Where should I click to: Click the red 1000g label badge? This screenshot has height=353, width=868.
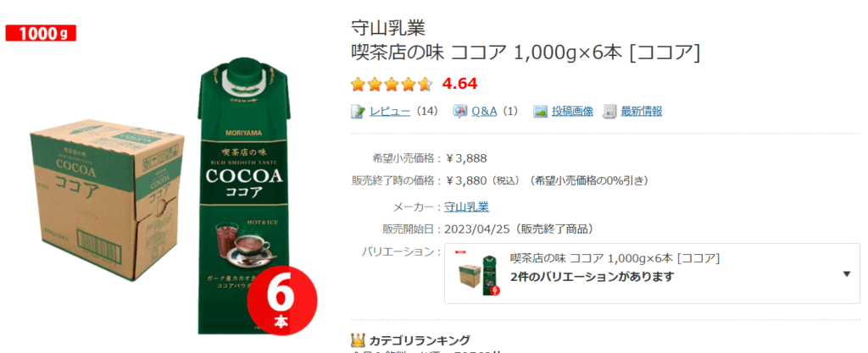point(41,34)
